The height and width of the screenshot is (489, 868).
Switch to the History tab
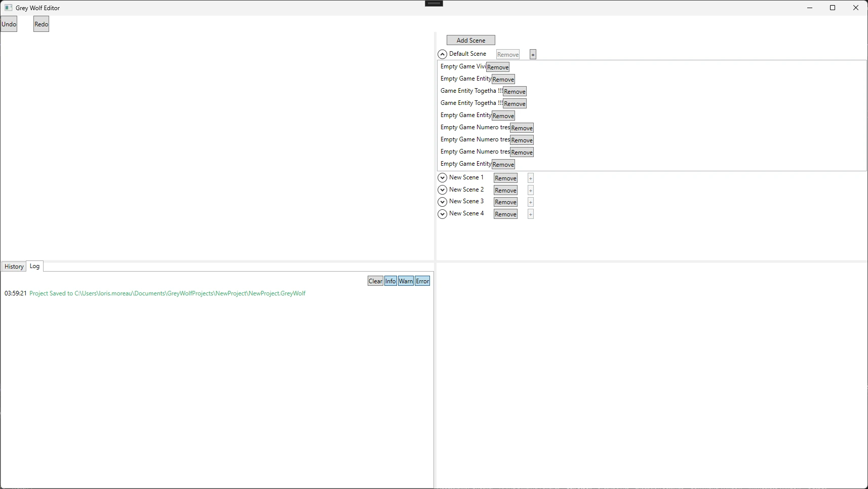tap(14, 267)
